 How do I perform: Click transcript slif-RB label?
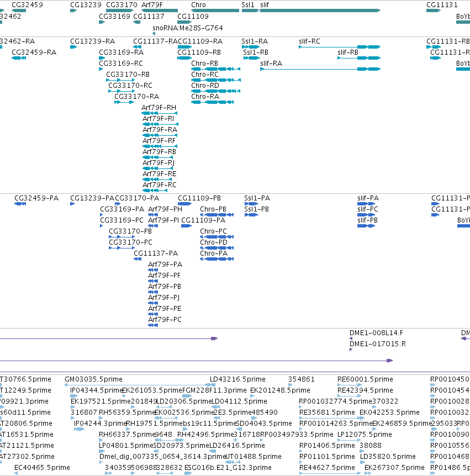coord(347,52)
